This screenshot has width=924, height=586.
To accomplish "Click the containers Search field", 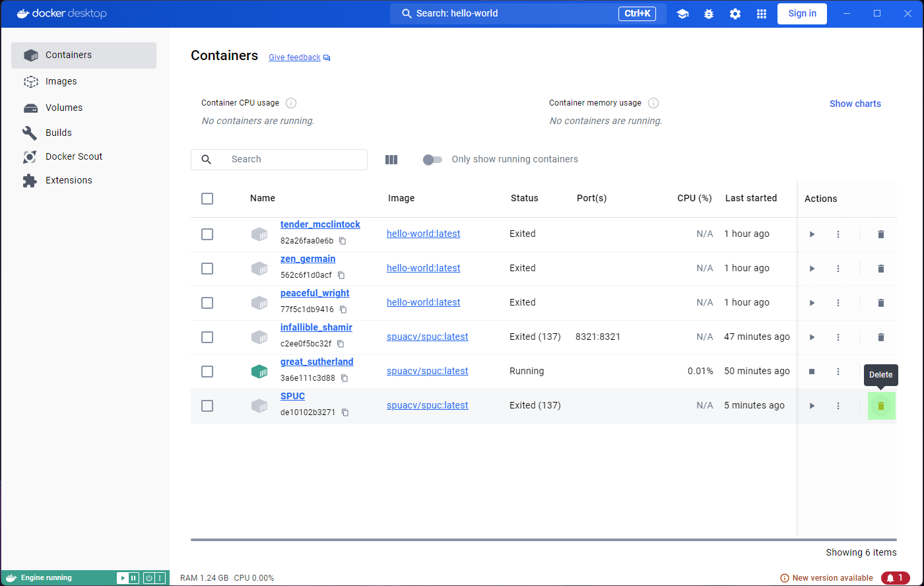I will 279,160.
